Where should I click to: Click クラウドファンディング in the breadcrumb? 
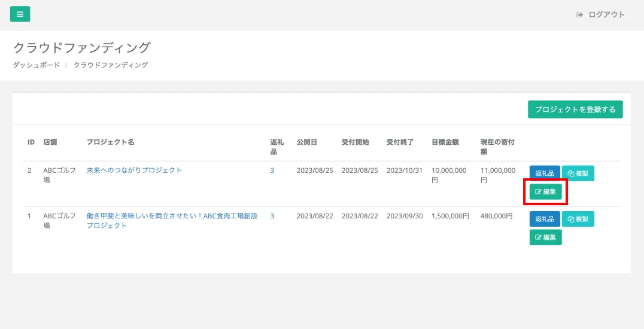coord(110,65)
